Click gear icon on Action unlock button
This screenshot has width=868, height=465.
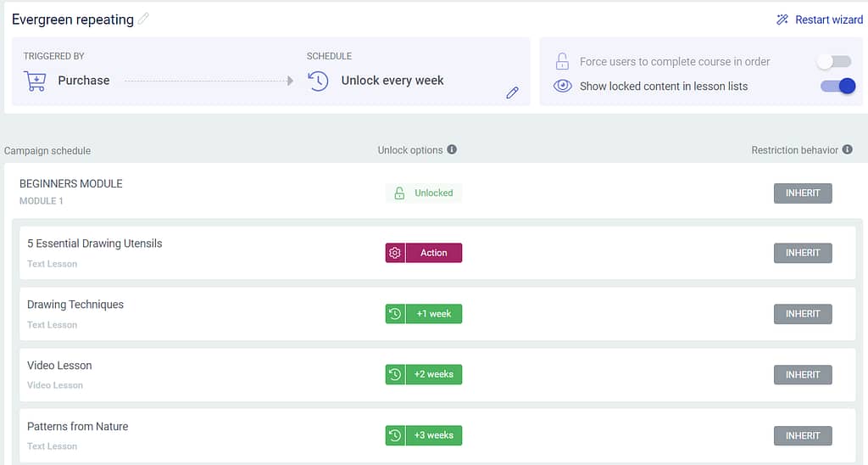[395, 253]
